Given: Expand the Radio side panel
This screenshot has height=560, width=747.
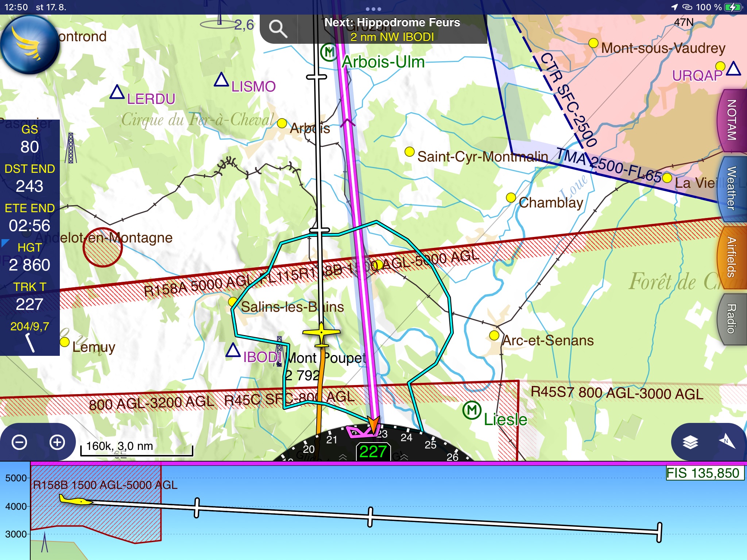Looking at the screenshot, I should [732, 319].
